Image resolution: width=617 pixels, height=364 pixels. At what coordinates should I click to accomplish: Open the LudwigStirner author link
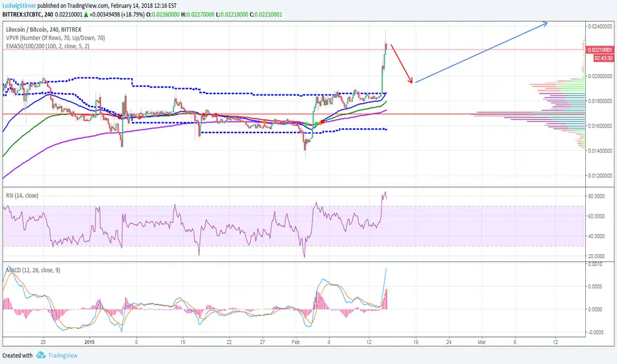[x=19, y=6]
